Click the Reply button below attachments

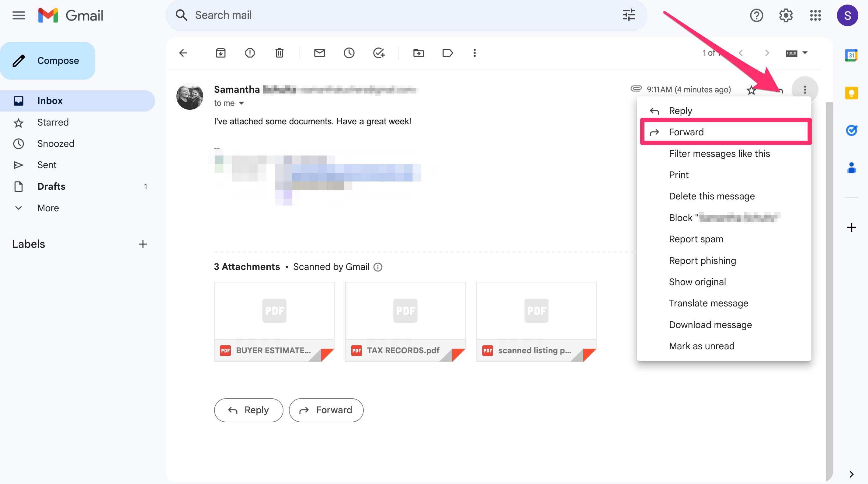pos(248,410)
